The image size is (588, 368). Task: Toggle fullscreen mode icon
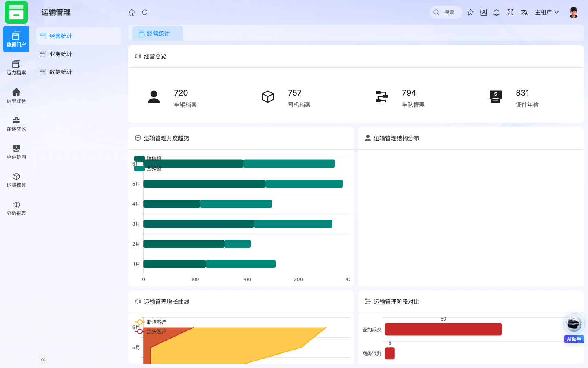[x=510, y=12]
